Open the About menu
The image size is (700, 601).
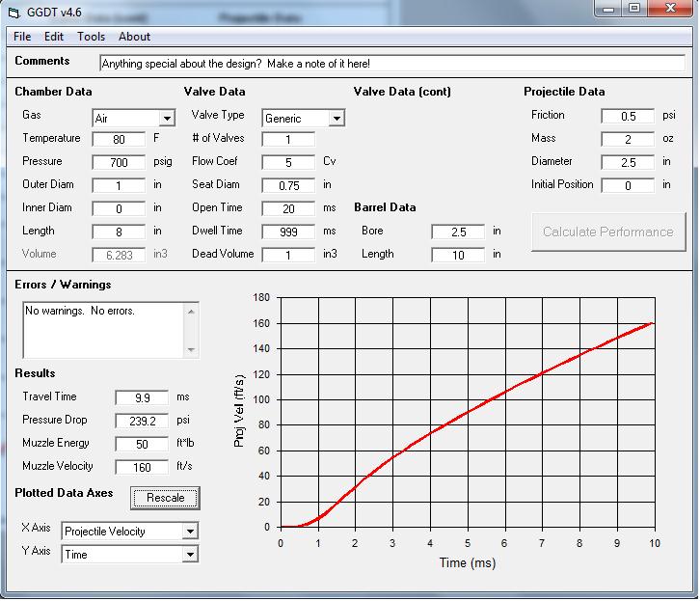[134, 37]
